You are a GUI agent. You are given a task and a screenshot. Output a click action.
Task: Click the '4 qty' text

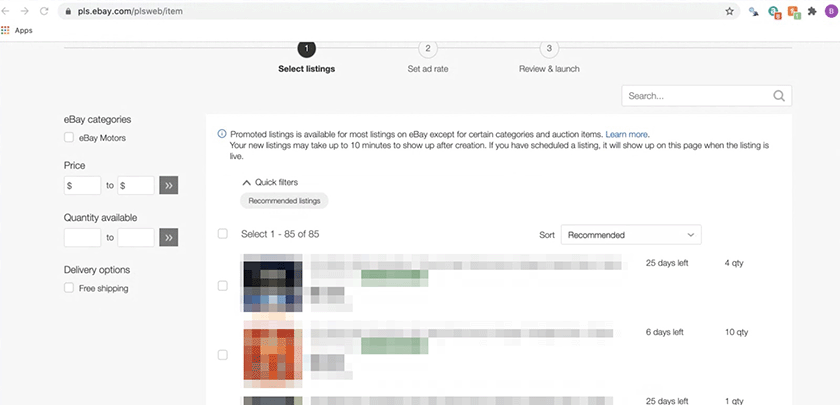coord(734,263)
